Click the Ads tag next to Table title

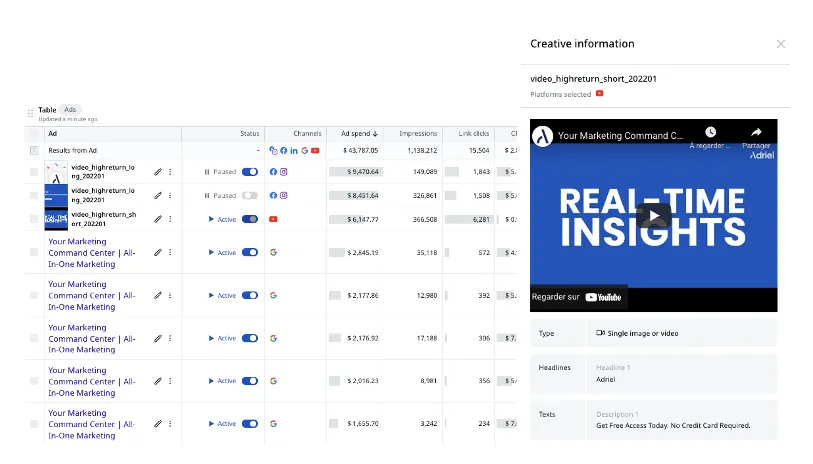tap(70, 109)
